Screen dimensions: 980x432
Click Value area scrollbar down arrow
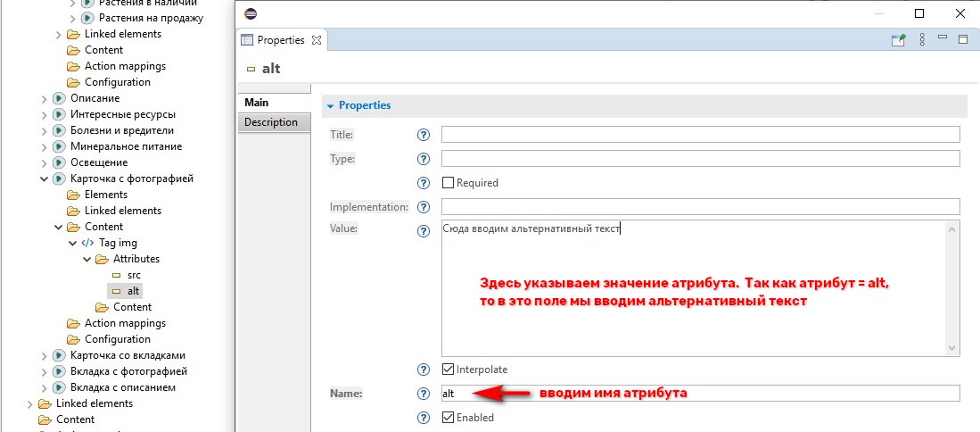coord(952,347)
